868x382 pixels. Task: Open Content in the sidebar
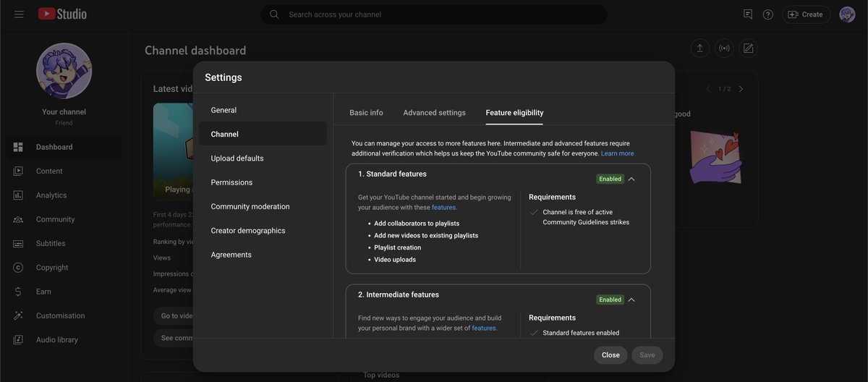(64, 171)
